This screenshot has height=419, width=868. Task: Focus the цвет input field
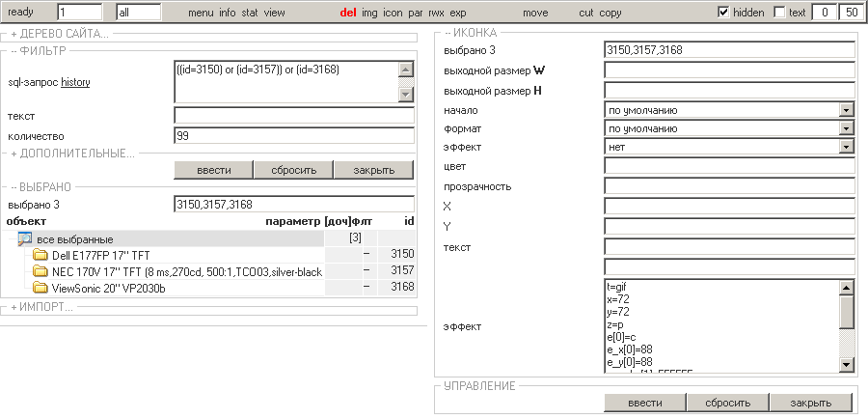click(730, 166)
